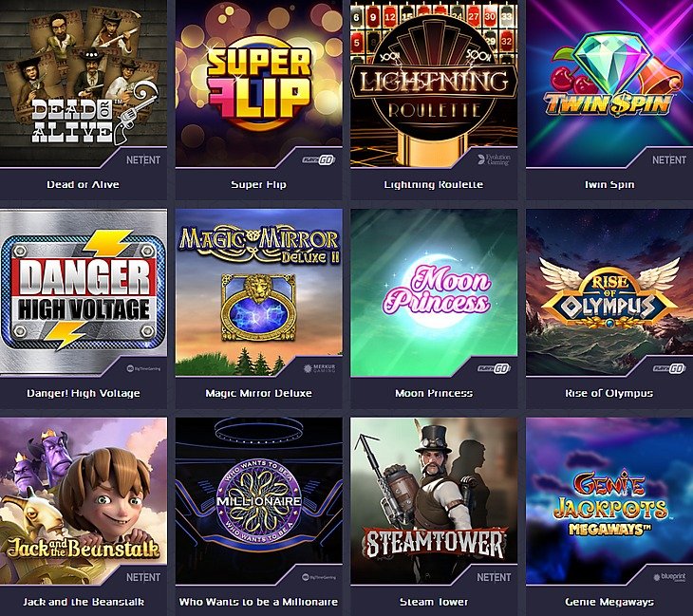Click the Play'n GO logo on Super Flip

click(x=319, y=160)
